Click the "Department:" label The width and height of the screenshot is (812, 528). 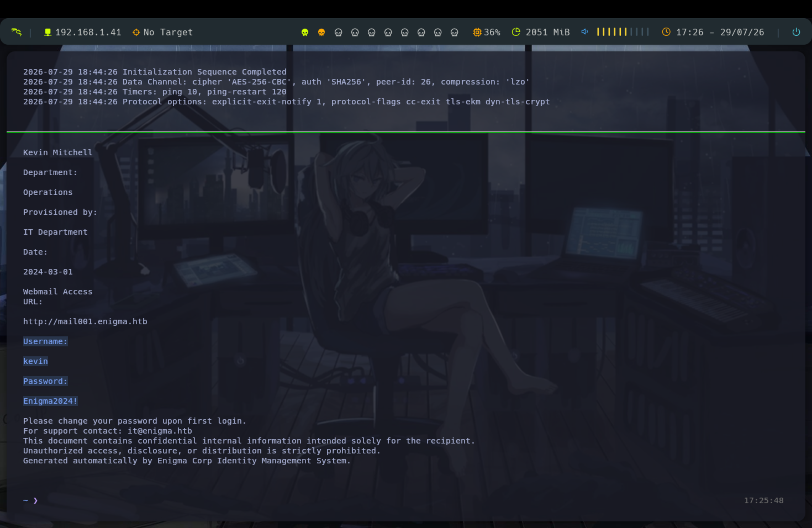(50, 172)
